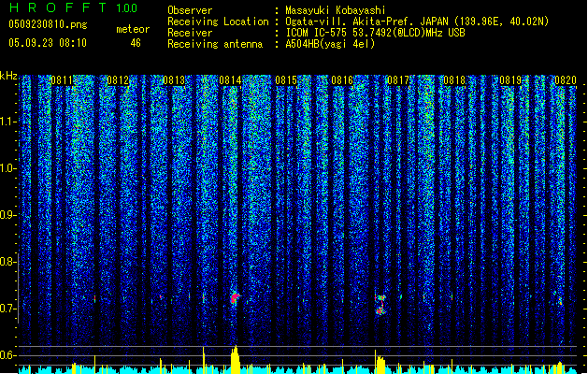Click the time marker 0818
The image size is (588, 374).
(454, 80)
